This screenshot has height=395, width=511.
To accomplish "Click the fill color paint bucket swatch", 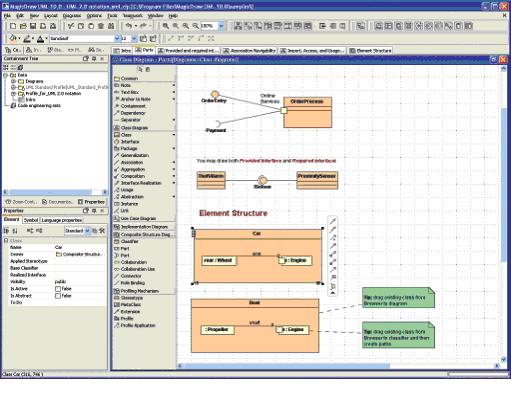I will 13,39.
